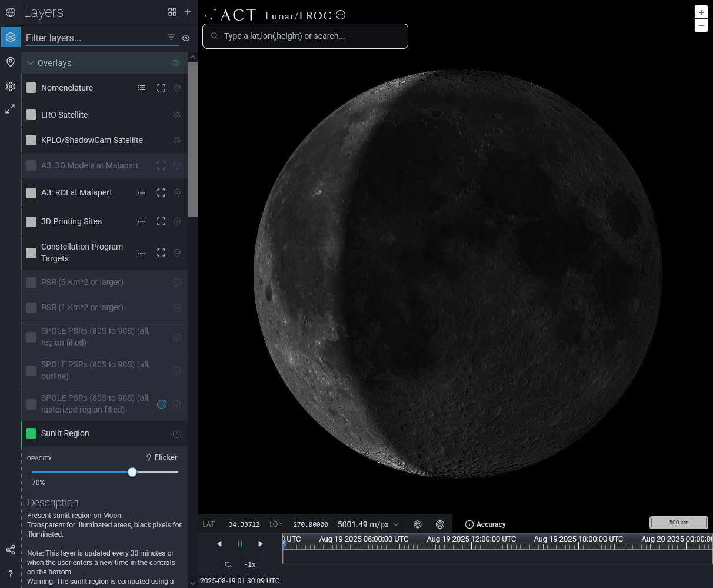Click the share icon in sidebar
Screen dimensions: 713x588
pyautogui.click(x=10, y=550)
